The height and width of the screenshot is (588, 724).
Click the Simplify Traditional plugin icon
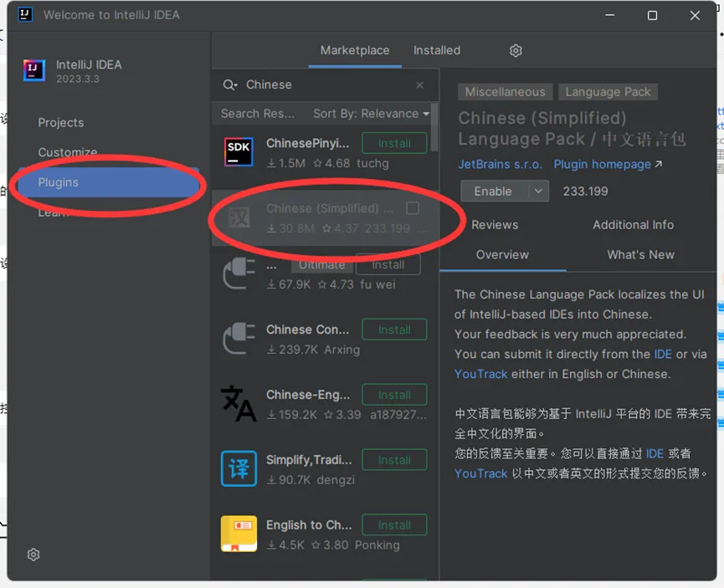(239, 468)
